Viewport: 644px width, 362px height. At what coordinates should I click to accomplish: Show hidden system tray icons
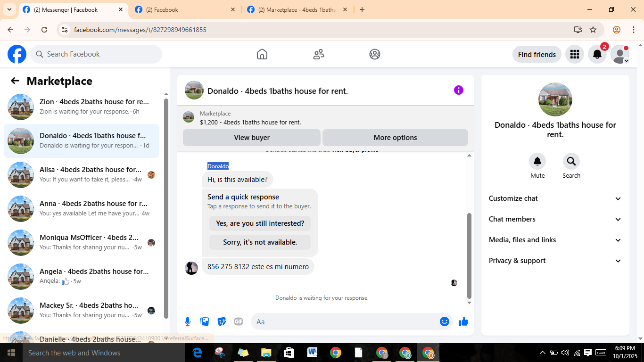542,353
